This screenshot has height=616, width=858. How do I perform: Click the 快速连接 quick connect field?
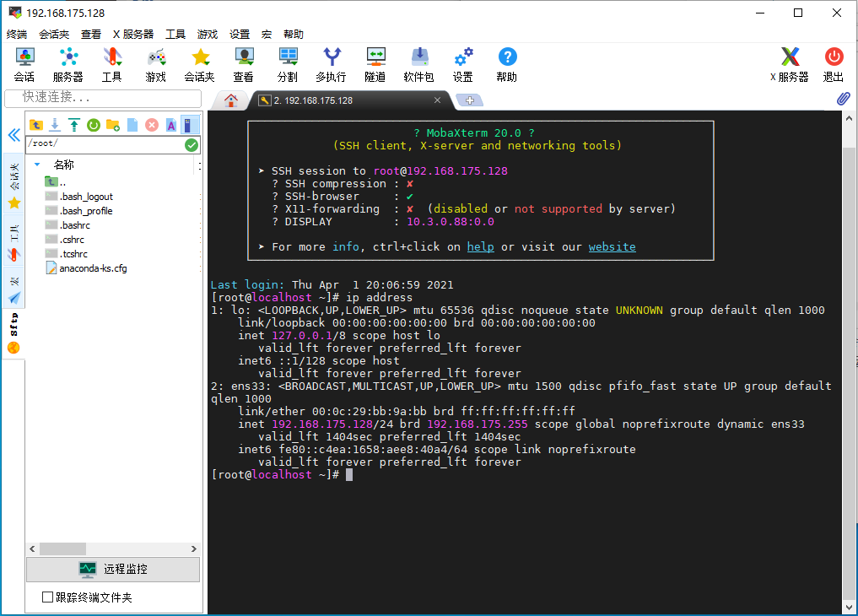coord(106,98)
